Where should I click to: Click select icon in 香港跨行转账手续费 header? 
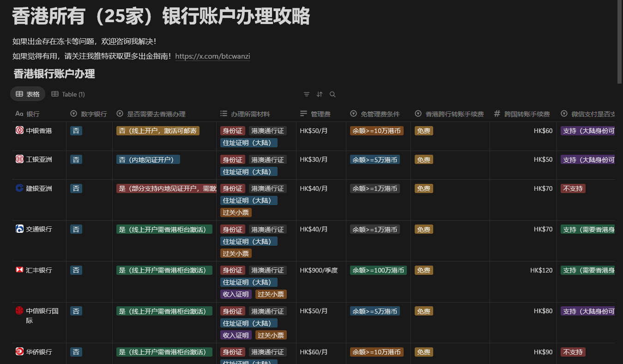(x=418, y=114)
